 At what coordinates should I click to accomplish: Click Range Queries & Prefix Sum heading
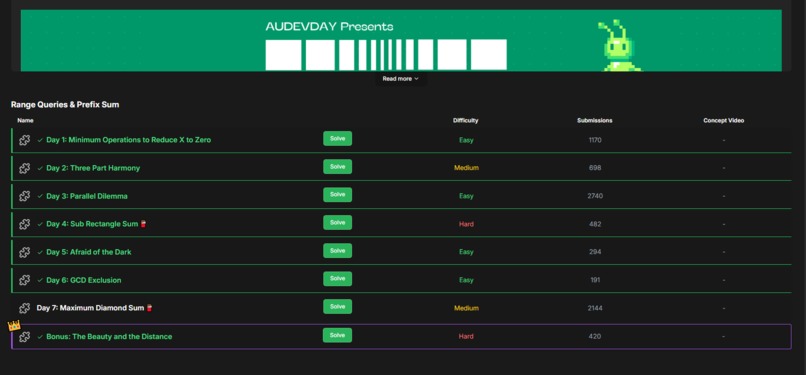coord(65,105)
